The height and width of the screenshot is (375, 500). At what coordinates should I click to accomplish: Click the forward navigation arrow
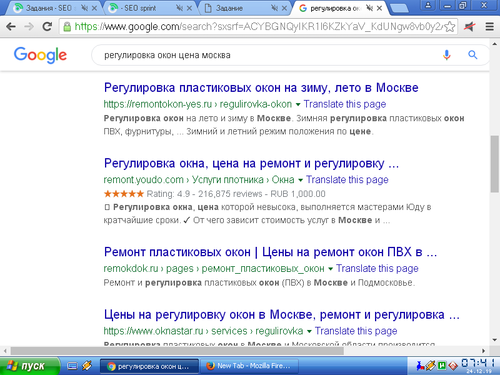click(29, 27)
